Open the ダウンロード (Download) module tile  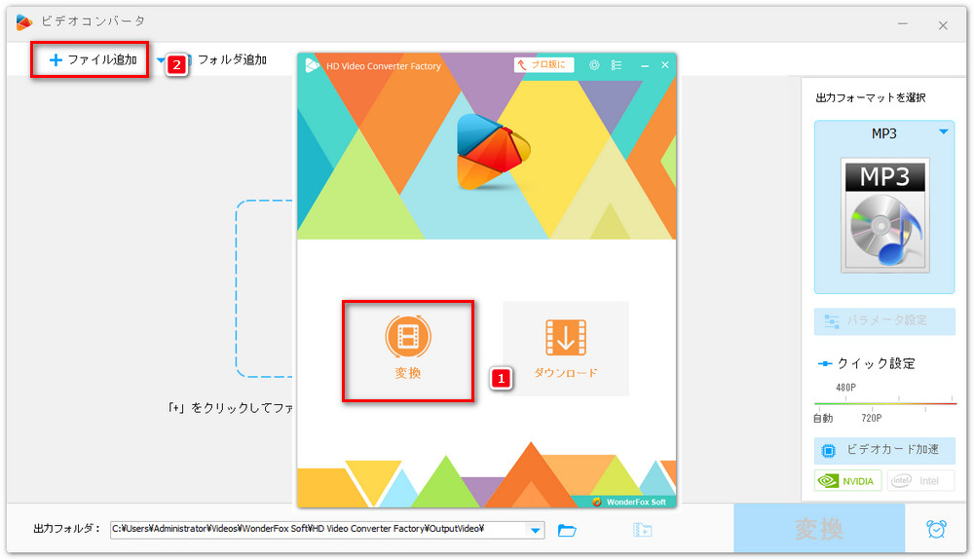(x=565, y=348)
